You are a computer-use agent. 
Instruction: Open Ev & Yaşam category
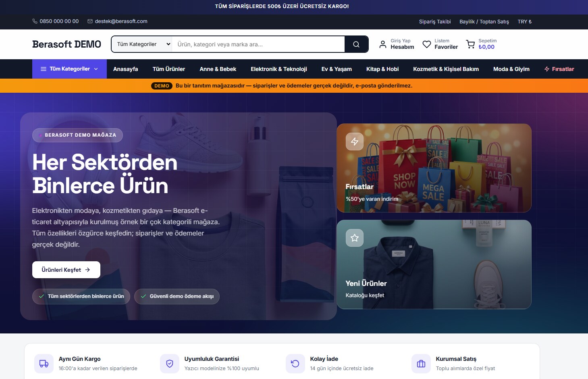click(x=337, y=69)
